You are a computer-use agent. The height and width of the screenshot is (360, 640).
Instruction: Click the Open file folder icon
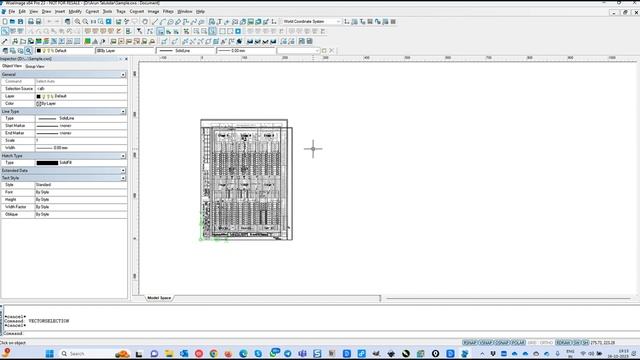click(x=13, y=21)
